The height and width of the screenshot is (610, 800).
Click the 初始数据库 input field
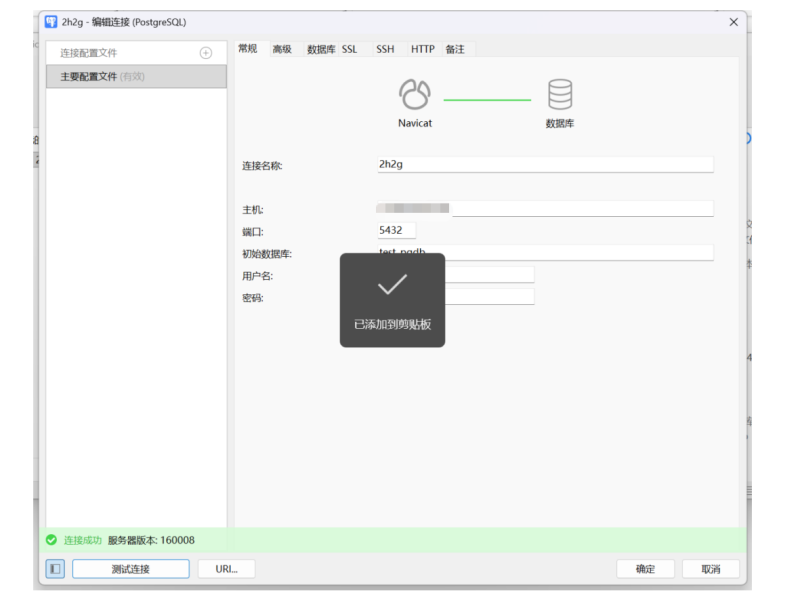545,252
